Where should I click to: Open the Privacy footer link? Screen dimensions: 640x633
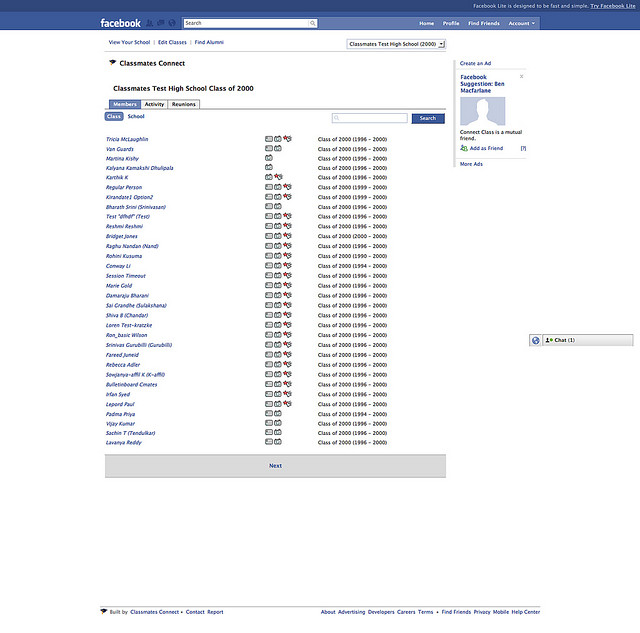[x=482, y=612]
